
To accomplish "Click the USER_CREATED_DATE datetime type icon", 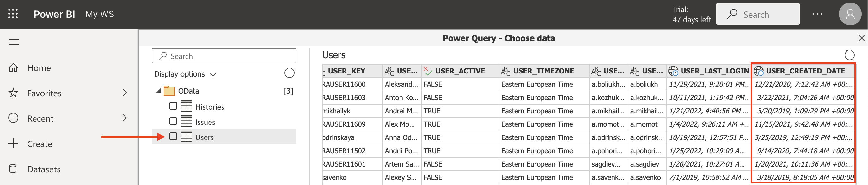I will point(759,71).
